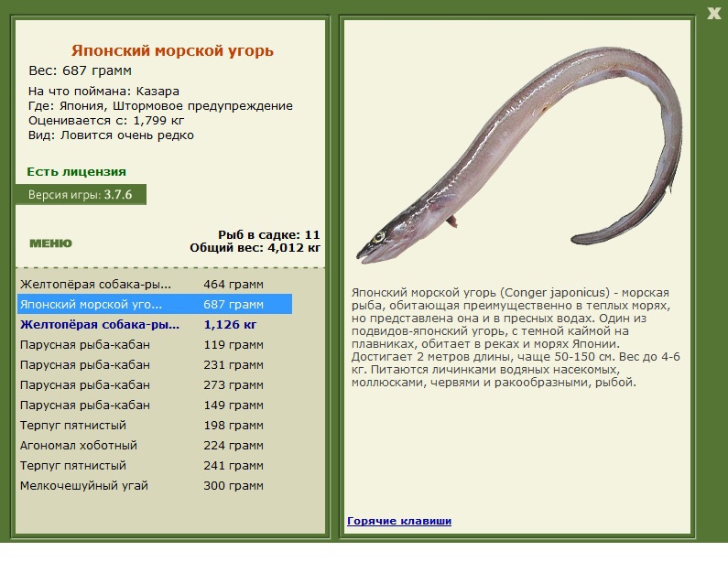Click the Conger japonicus description paragraph
This screenshot has width=728, height=562.
coord(516,338)
